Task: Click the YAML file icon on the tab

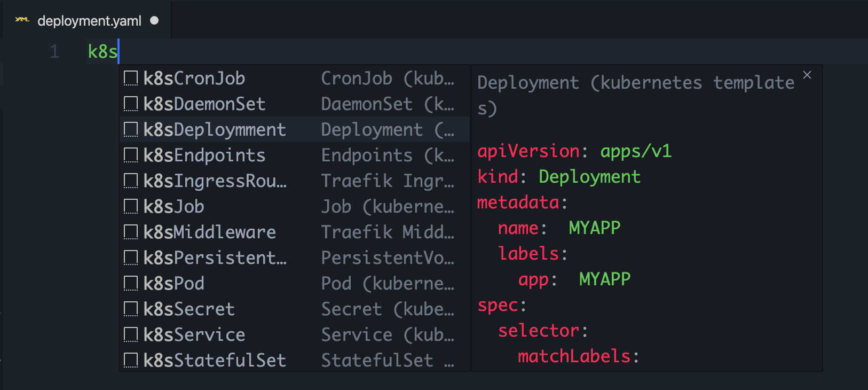Action: pos(22,20)
